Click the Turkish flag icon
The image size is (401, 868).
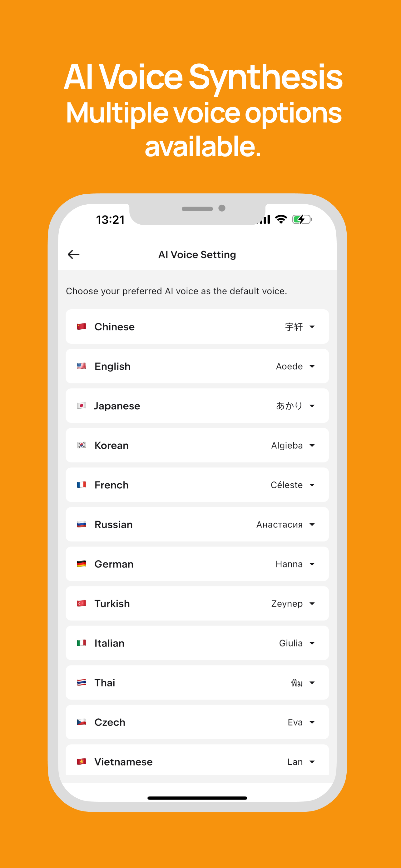coord(82,603)
